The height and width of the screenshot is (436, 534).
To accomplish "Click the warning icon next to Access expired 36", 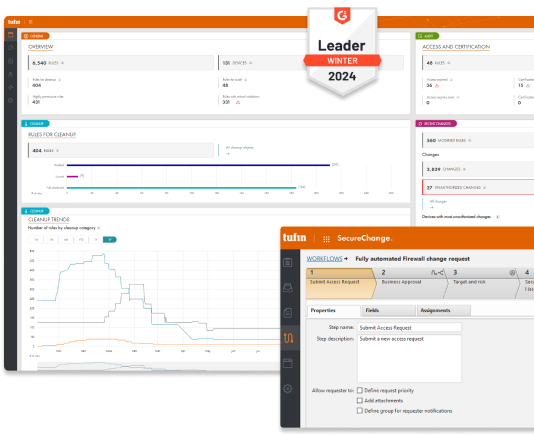I will click(437, 85).
